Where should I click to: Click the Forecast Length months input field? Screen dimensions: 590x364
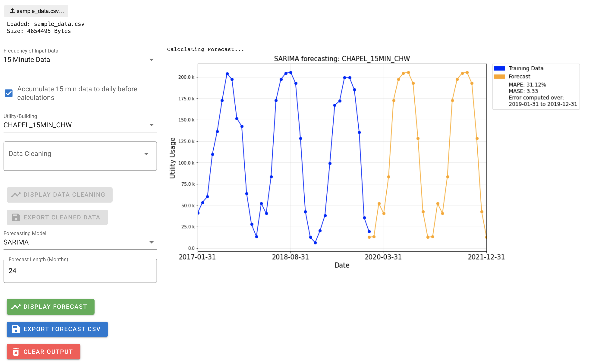(x=80, y=271)
